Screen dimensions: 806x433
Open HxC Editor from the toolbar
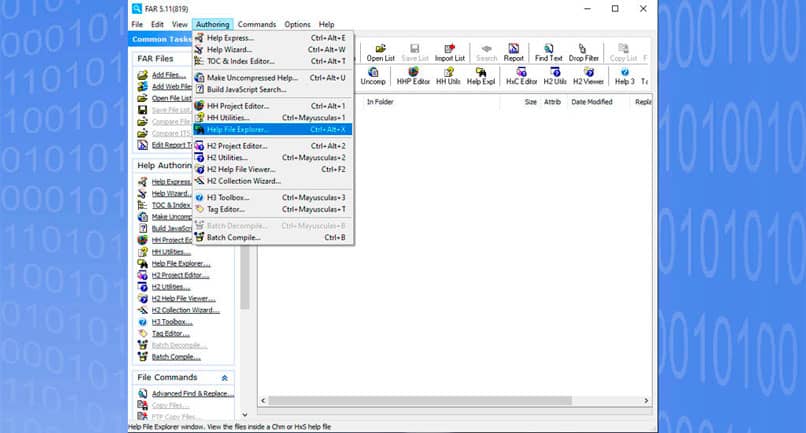[x=522, y=76]
